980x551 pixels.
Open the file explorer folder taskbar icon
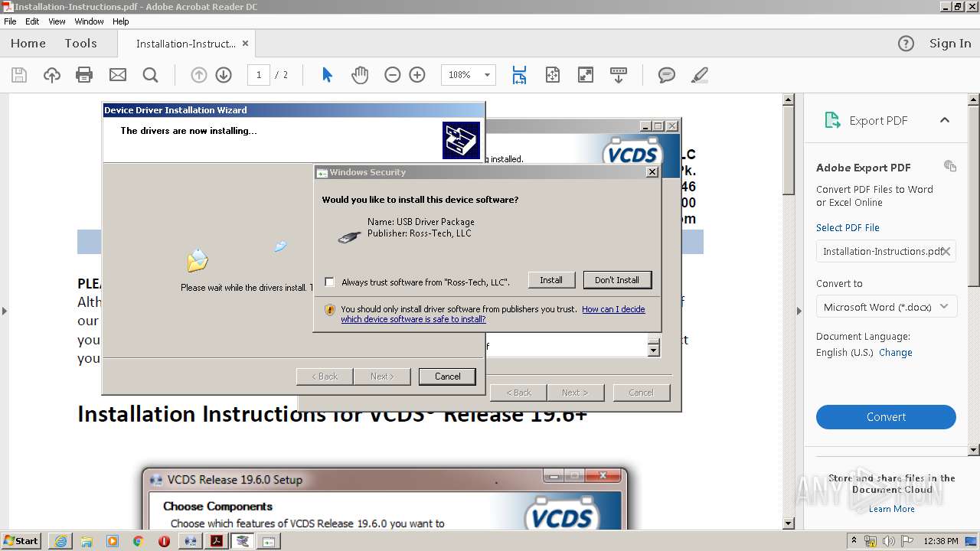click(87, 541)
